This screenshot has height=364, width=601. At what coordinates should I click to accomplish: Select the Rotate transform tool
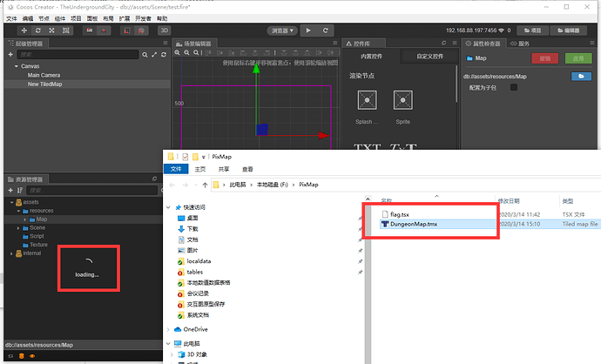37,30
